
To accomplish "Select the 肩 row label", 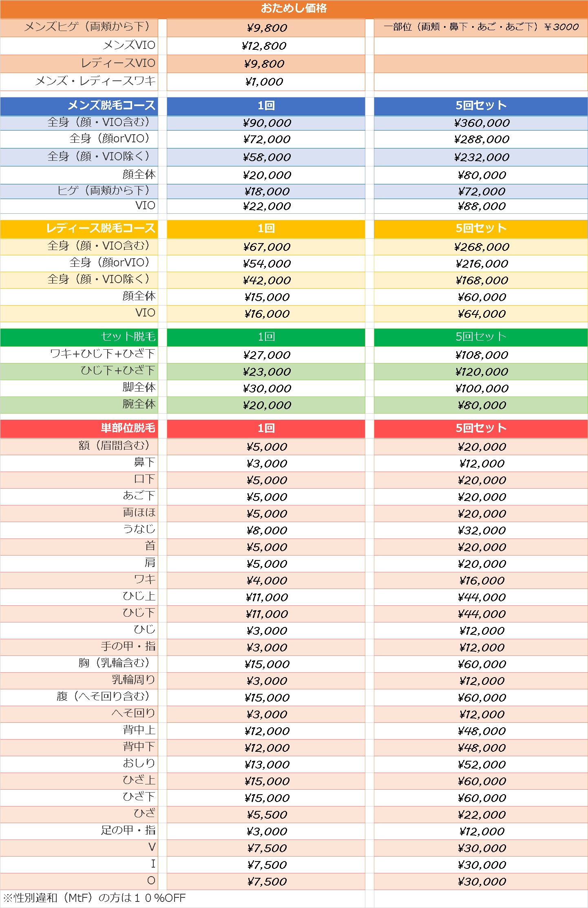I will (150, 563).
